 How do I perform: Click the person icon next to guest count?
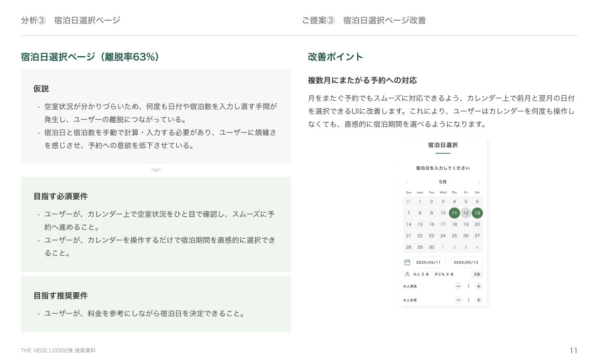point(407,274)
